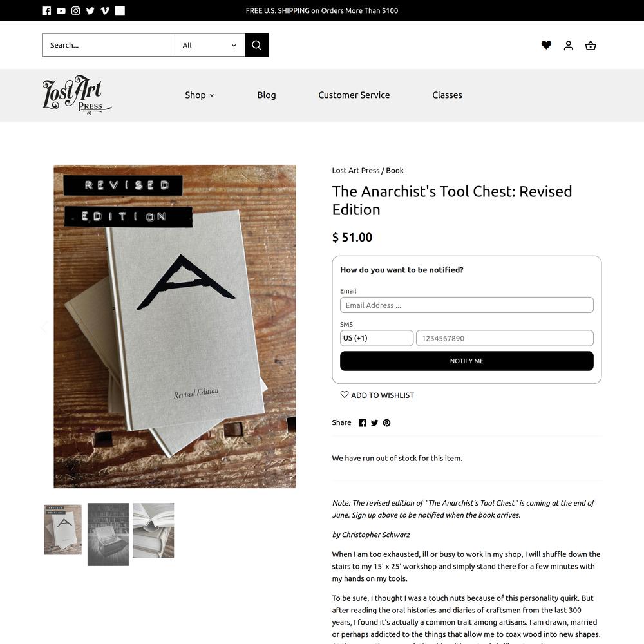Open Customer Service menu item
644x644 pixels.
(x=354, y=95)
